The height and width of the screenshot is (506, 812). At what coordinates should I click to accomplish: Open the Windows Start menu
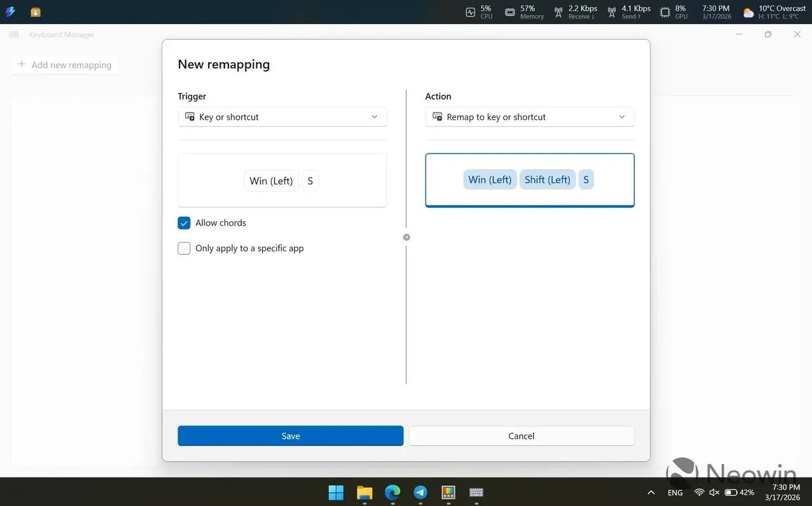click(x=336, y=492)
